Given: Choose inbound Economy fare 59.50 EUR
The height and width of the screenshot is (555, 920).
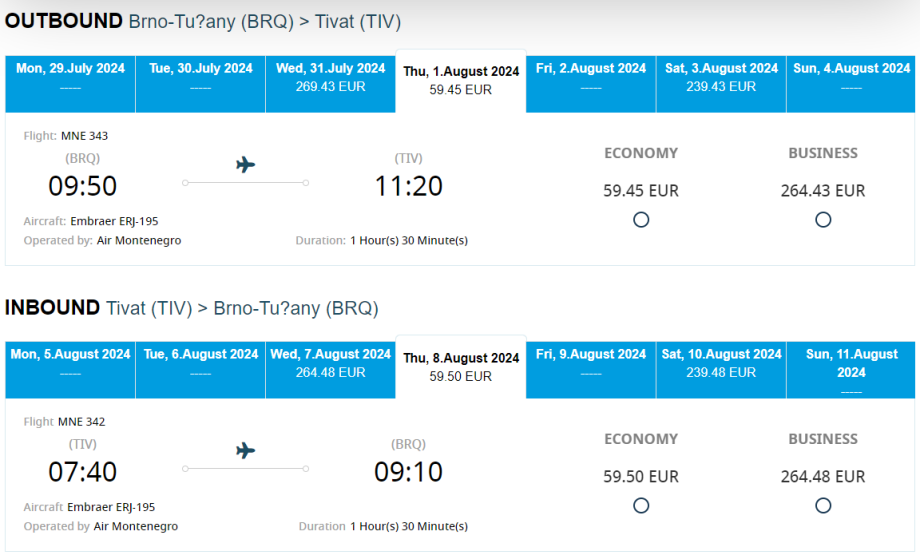Looking at the screenshot, I should (x=641, y=506).
